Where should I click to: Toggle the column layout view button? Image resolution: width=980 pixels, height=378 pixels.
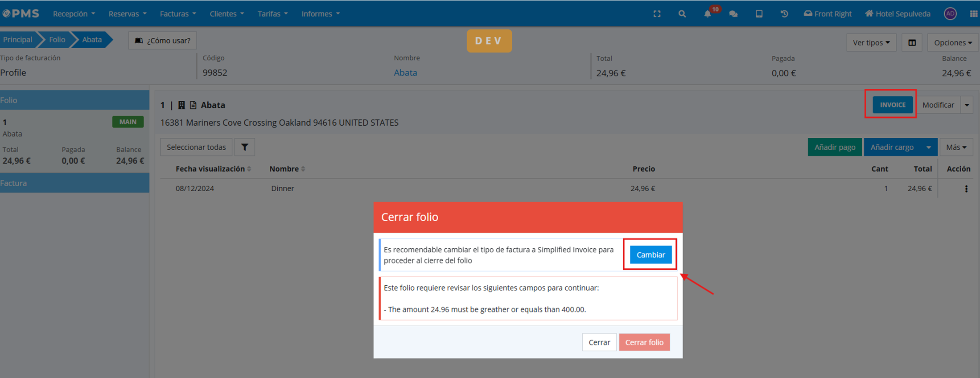[x=912, y=43]
